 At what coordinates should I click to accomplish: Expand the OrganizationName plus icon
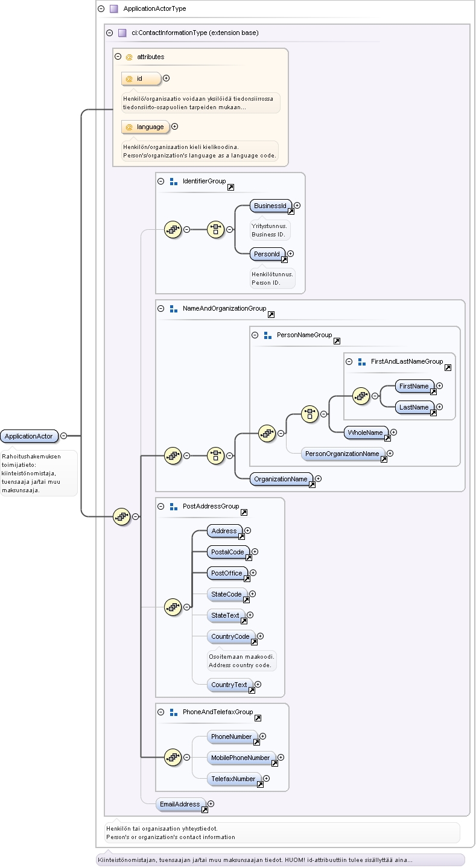319,479
